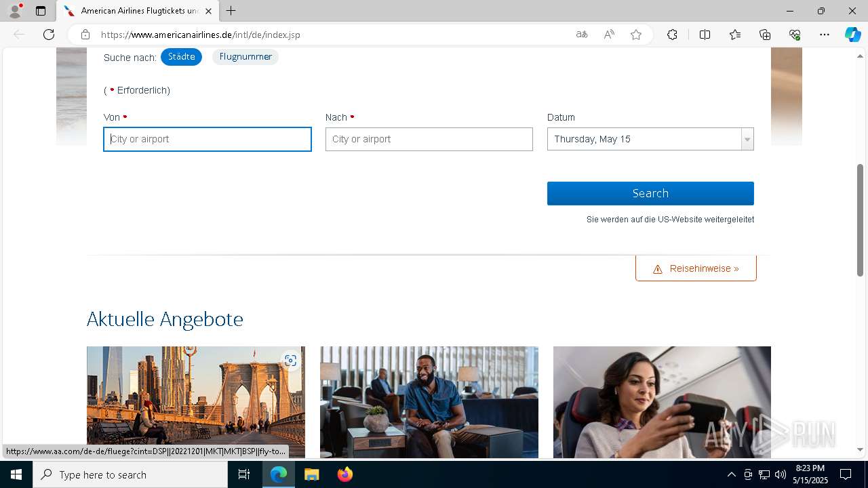Image resolution: width=868 pixels, height=488 pixels.
Task: Open Browser essentials icon
Action: (x=795, y=35)
